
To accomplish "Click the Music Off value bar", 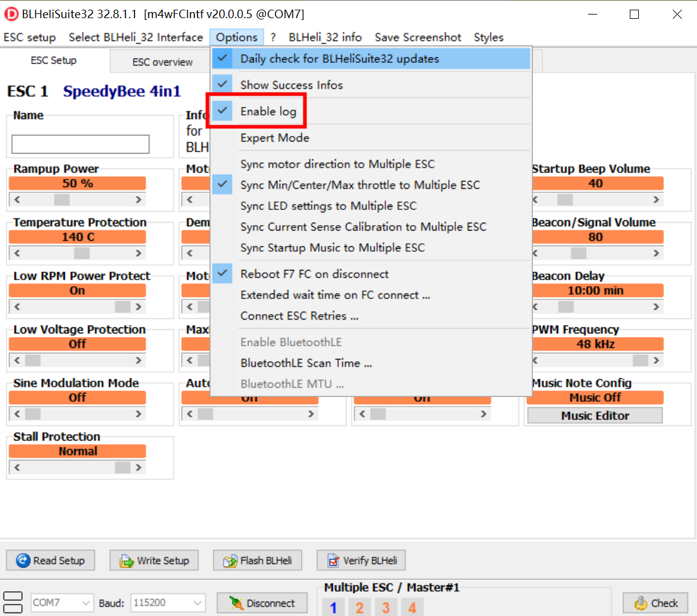I will (x=595, y=398).
